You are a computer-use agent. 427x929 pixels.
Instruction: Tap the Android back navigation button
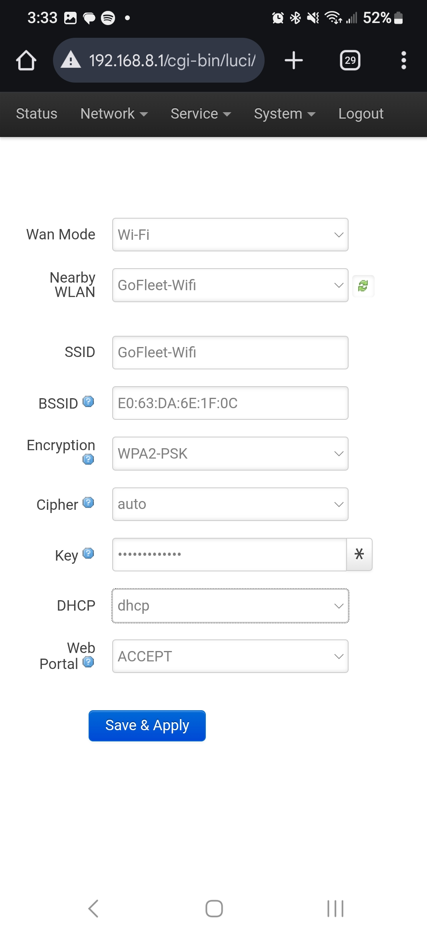pos(93,908)
